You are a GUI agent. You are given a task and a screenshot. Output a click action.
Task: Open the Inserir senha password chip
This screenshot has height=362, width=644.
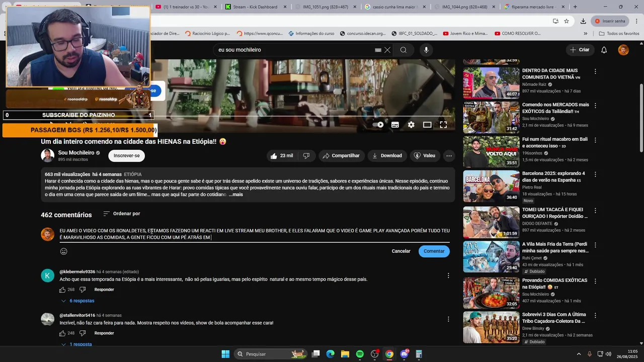610,21
